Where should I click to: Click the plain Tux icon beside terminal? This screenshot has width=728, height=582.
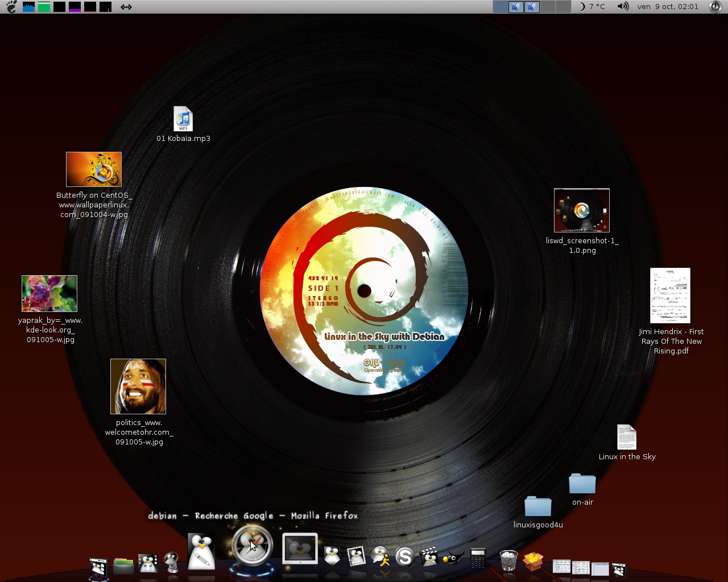coord(332,556)
